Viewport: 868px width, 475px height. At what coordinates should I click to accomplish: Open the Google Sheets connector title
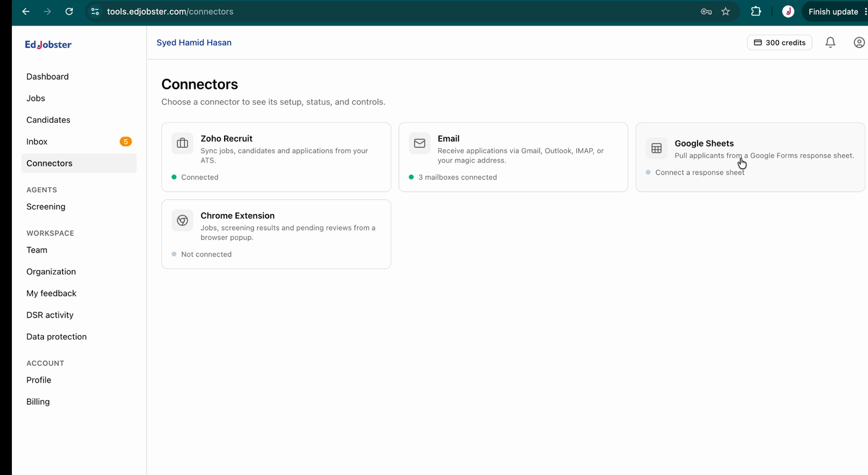click(x=704, y=143)
